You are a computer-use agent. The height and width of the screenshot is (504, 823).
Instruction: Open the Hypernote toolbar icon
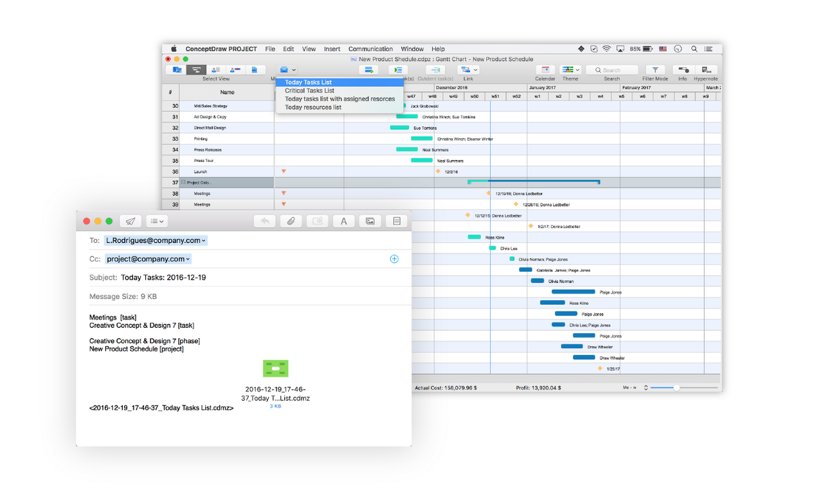706,70
